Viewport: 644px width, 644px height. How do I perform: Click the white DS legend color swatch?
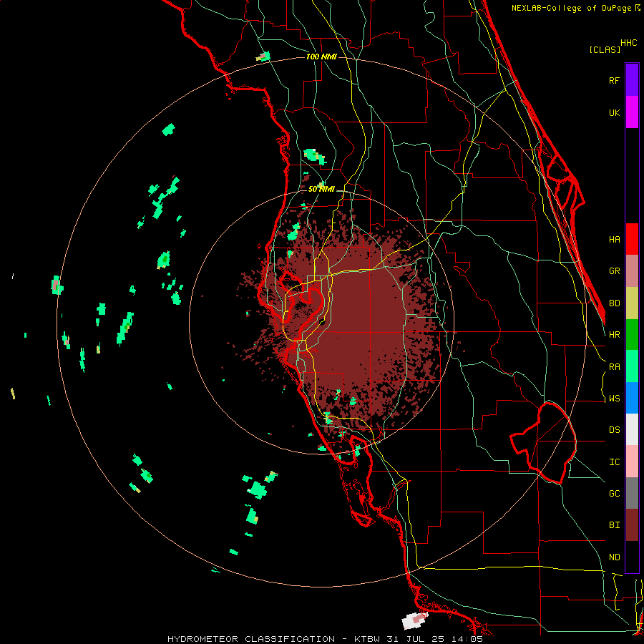[x=632, y=429]
